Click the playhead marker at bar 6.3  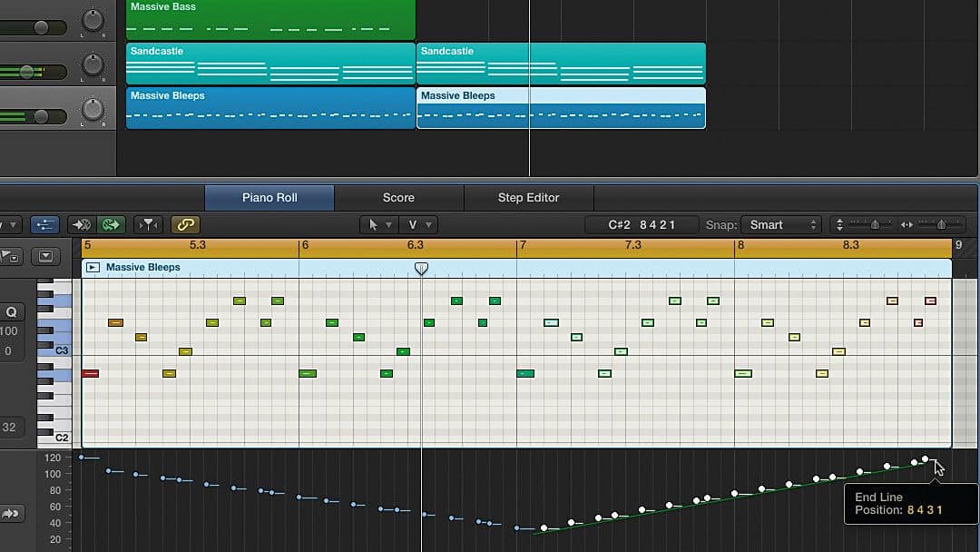tap(421, 269)
